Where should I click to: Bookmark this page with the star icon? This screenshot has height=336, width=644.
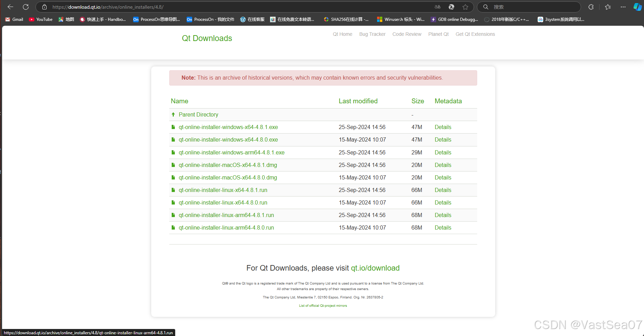tap(465, 7)
